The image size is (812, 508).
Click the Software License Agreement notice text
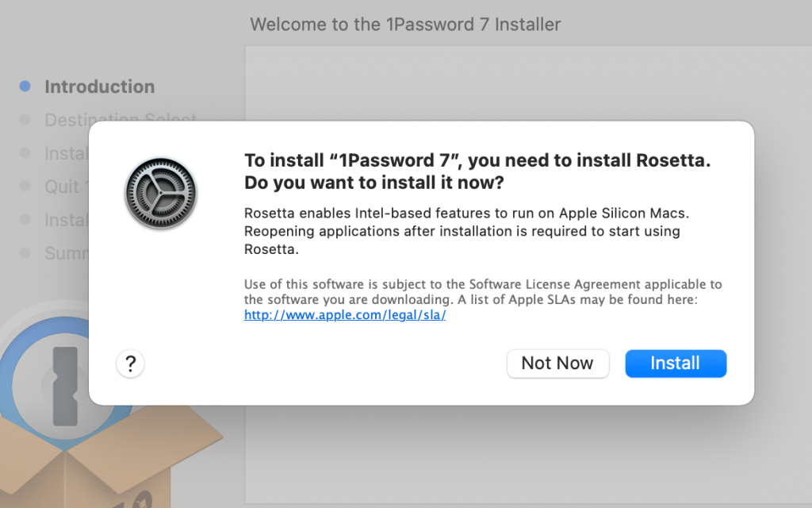483,292
